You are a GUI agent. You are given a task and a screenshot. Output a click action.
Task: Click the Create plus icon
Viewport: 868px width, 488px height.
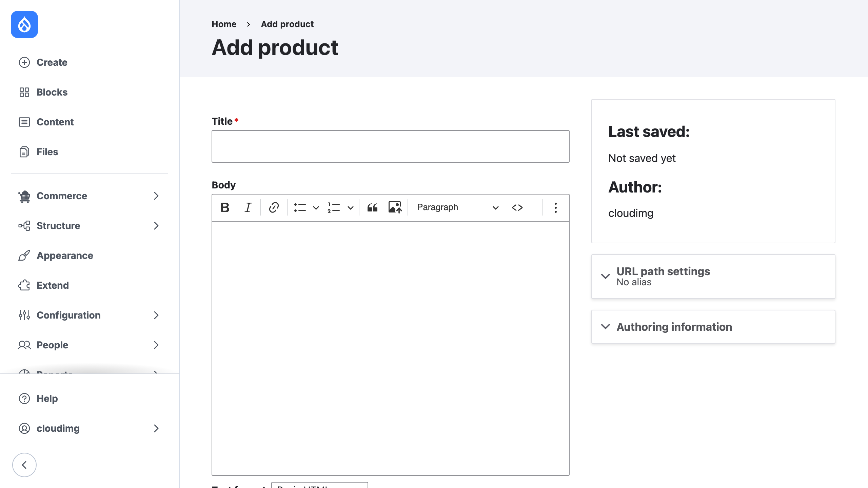(24, 62)
